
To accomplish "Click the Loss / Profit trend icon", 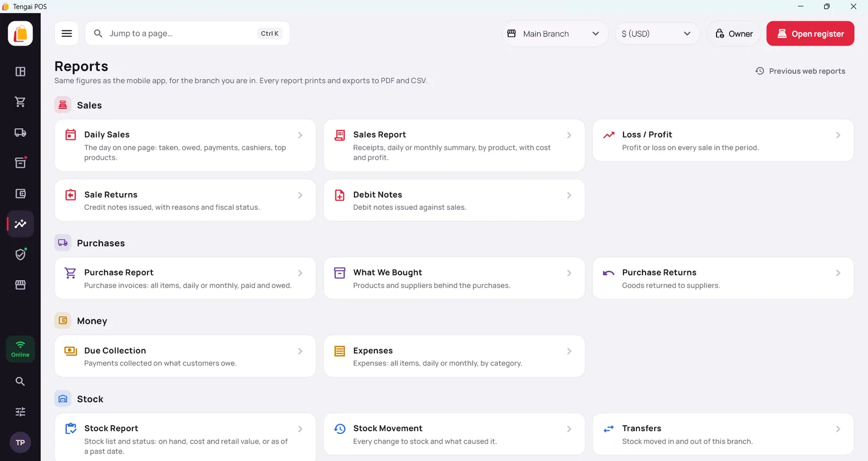I will (609, 135).
